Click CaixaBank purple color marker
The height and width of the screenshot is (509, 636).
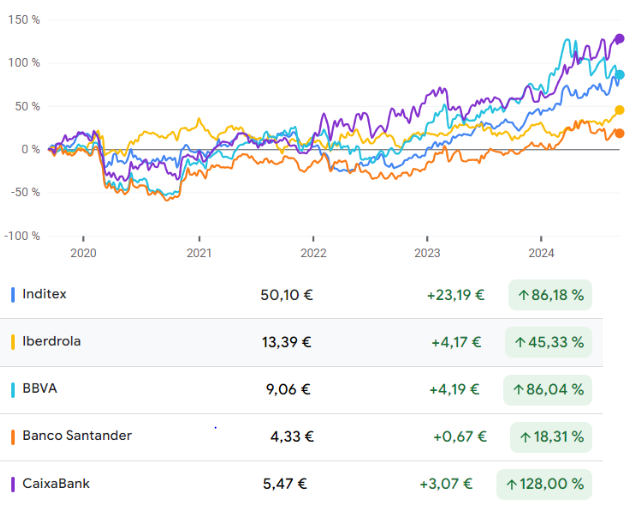point(12,483)
